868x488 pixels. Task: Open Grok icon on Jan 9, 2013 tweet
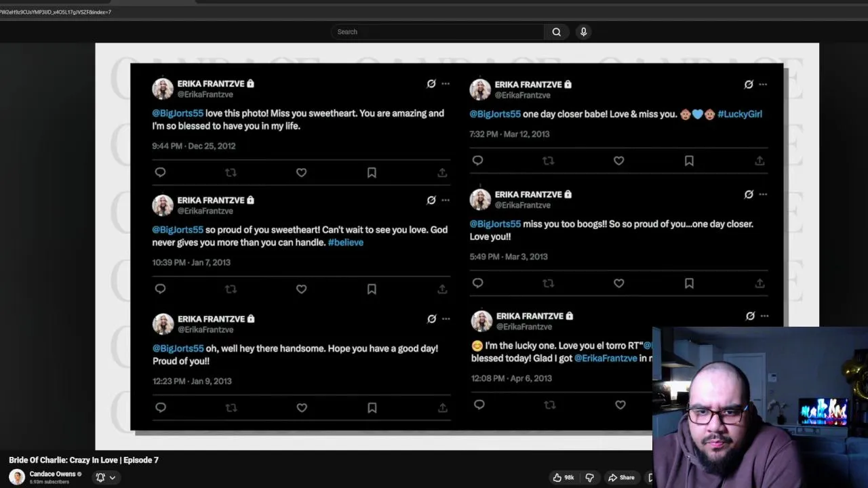pos(432,319)
